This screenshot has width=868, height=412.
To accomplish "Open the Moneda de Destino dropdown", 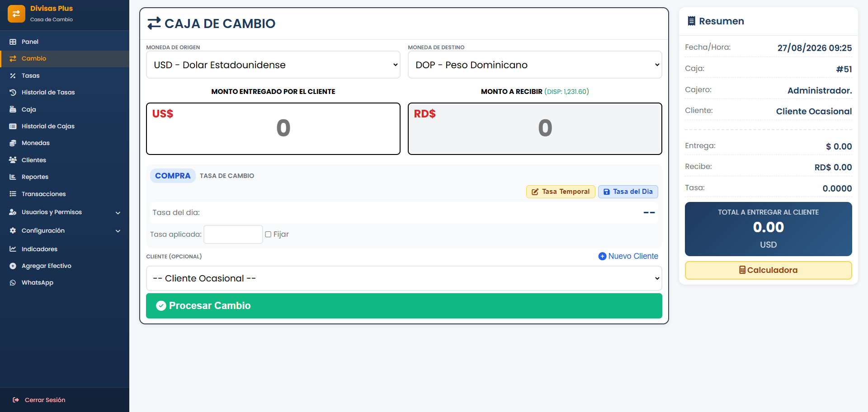I will 535,65.
